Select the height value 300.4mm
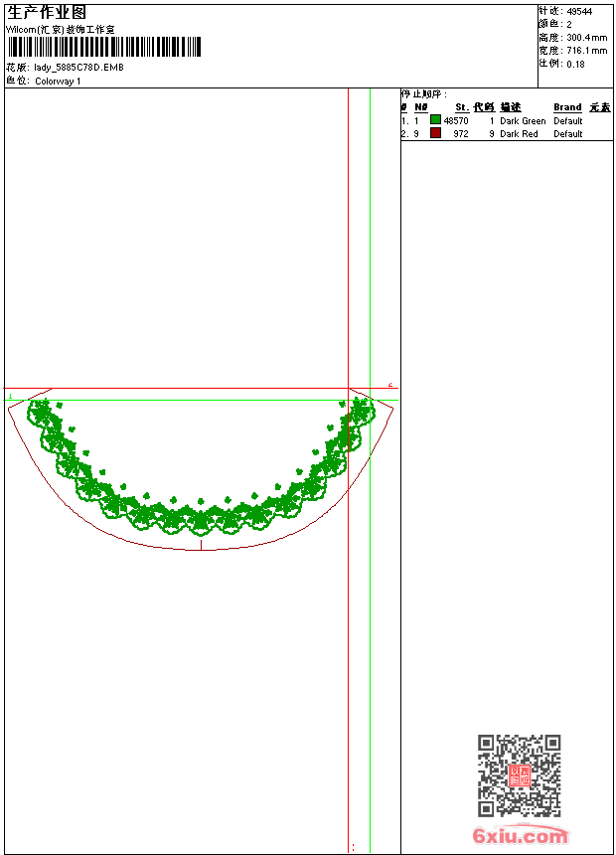616x855 pixels. pyautogui.click(x=586, y=38)
